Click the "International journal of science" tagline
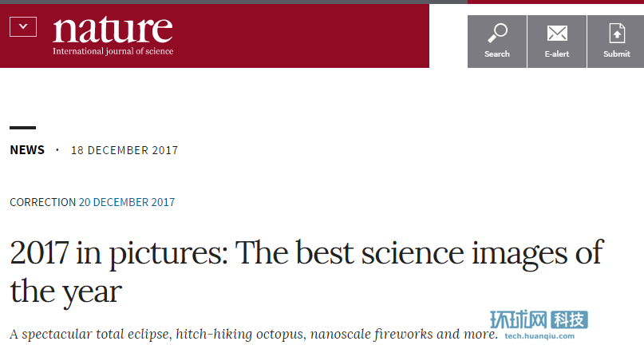644x353 pixels. pyautogui.click(x=113, y=51)
